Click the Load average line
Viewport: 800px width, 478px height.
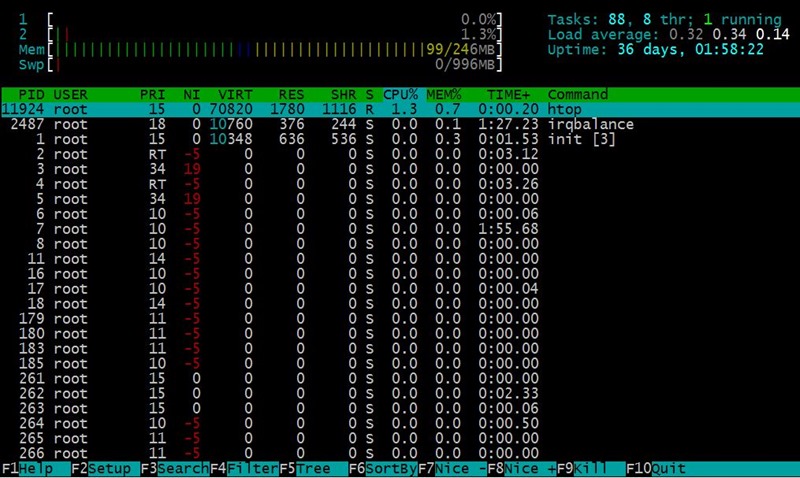click(x=668, y=34)
